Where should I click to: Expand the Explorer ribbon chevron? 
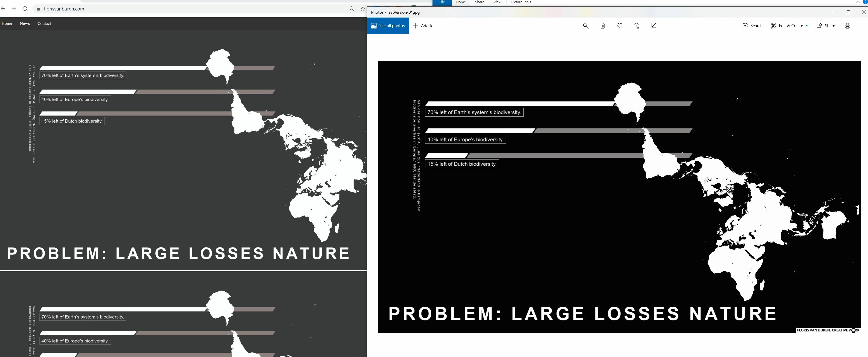coord(858,2)
